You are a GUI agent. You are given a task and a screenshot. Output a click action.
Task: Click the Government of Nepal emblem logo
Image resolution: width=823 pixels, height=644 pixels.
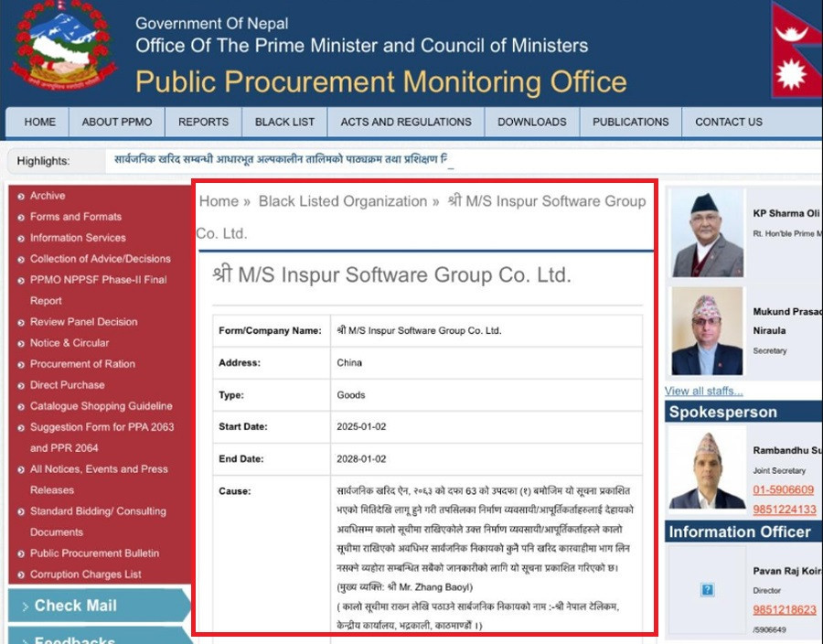(x=63, y=45)
